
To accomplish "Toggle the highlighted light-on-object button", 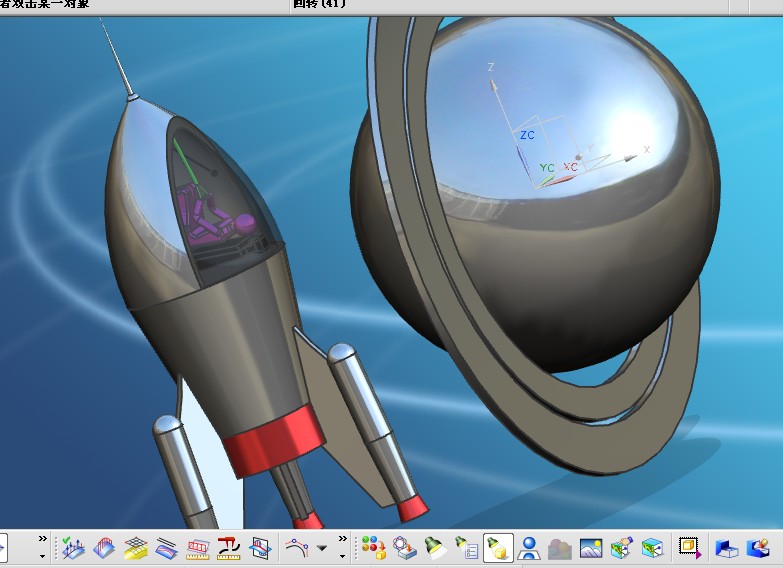I will pos(498,548).
